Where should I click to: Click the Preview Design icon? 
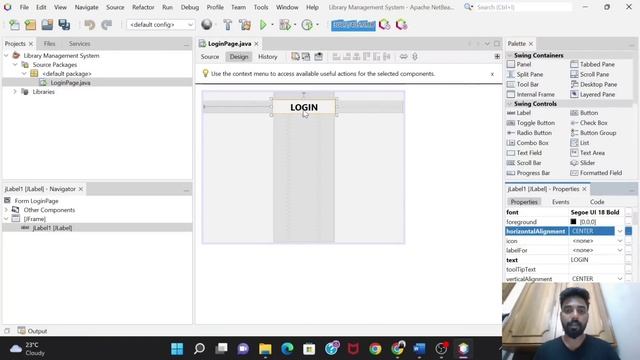coord(318,57)
